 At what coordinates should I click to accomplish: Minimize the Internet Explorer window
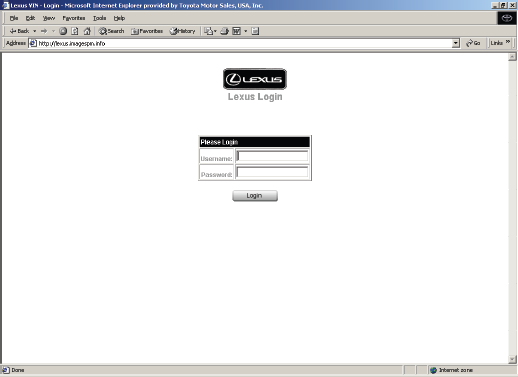495,5
